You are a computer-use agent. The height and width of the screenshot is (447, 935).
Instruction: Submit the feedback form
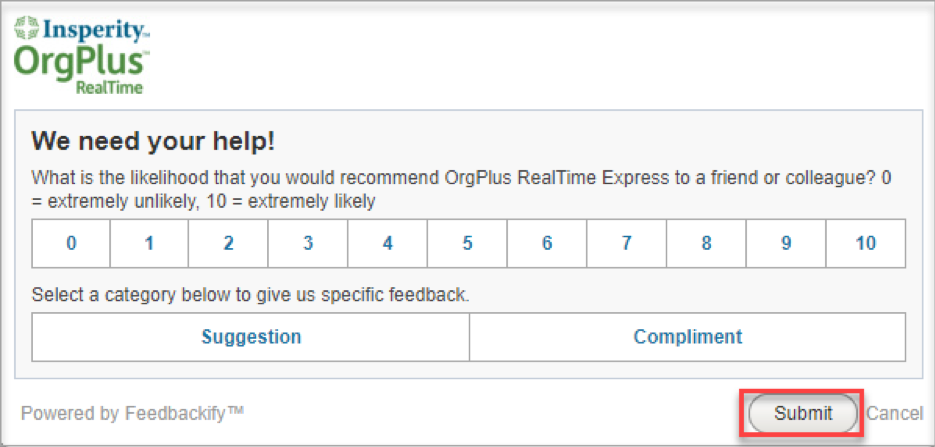[x=803, y=413]
